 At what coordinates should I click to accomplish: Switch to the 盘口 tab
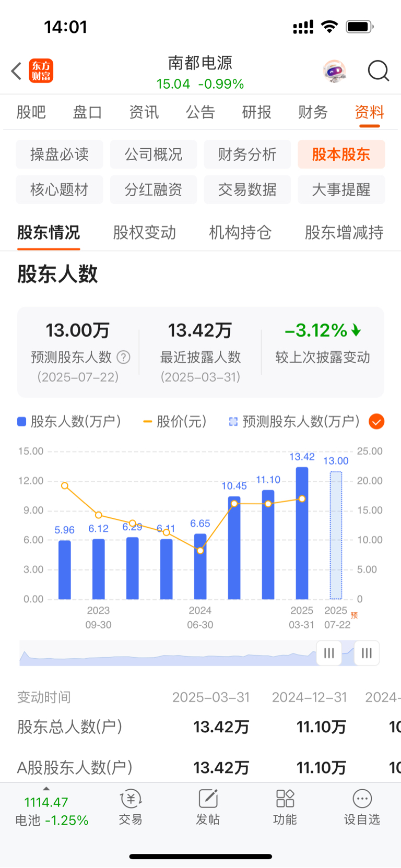click(88, 112)
